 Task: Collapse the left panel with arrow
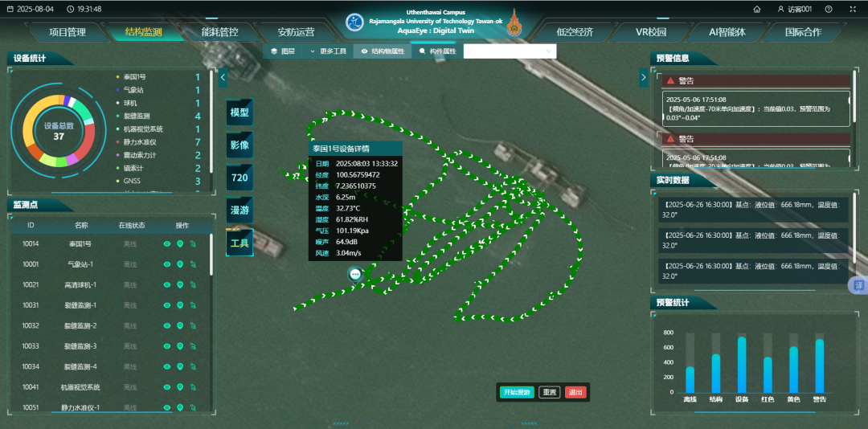pyautogui.click(x=223, y=77)
